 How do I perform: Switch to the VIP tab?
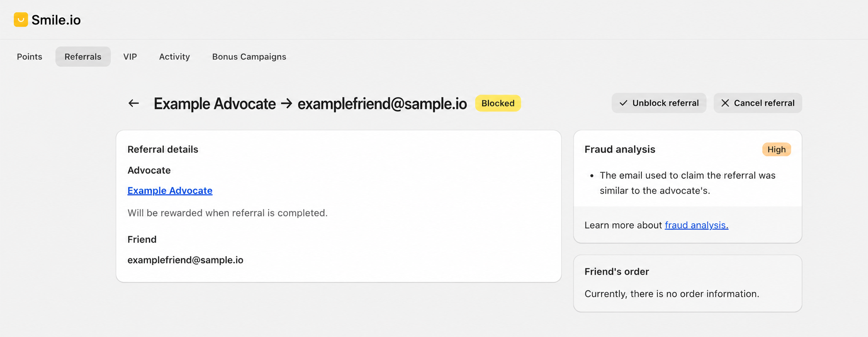(x=130, y=56)
